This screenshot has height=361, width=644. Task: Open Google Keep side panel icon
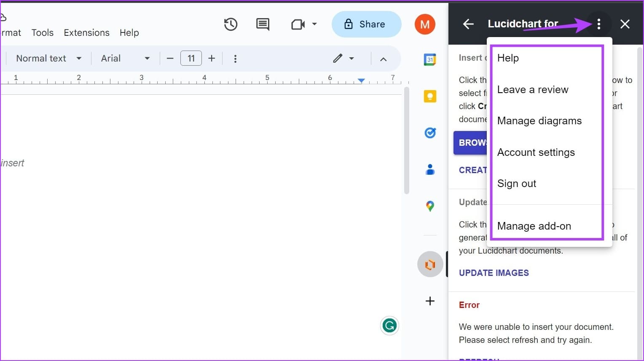[x=430, y=96]
